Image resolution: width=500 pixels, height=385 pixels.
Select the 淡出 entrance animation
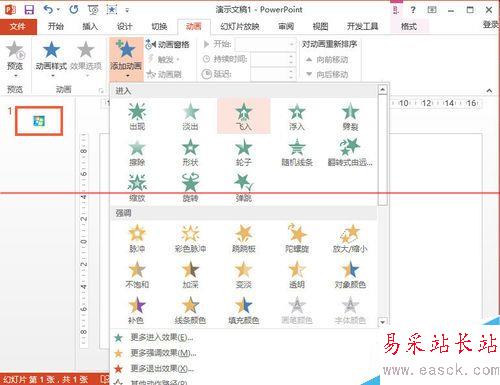pos(190,116)
